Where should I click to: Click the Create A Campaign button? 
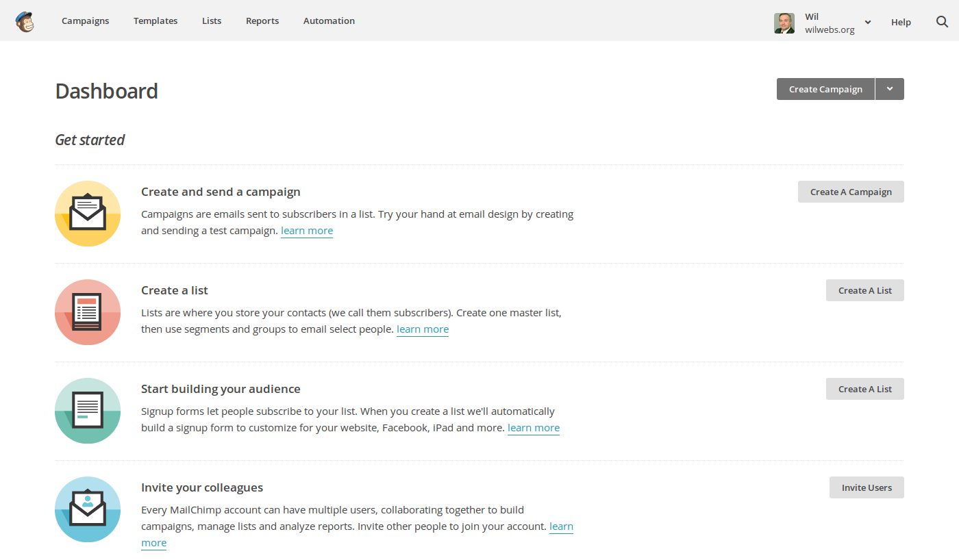tap(851, 192)
